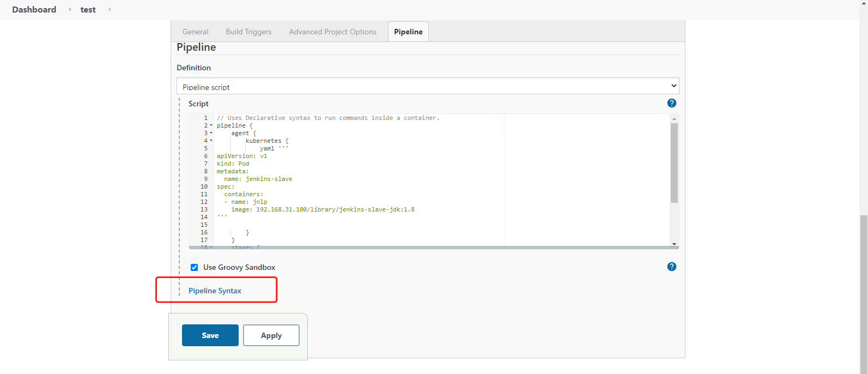
Task: Open the breadcrumb arrow after test
Action: pos(110,9)
